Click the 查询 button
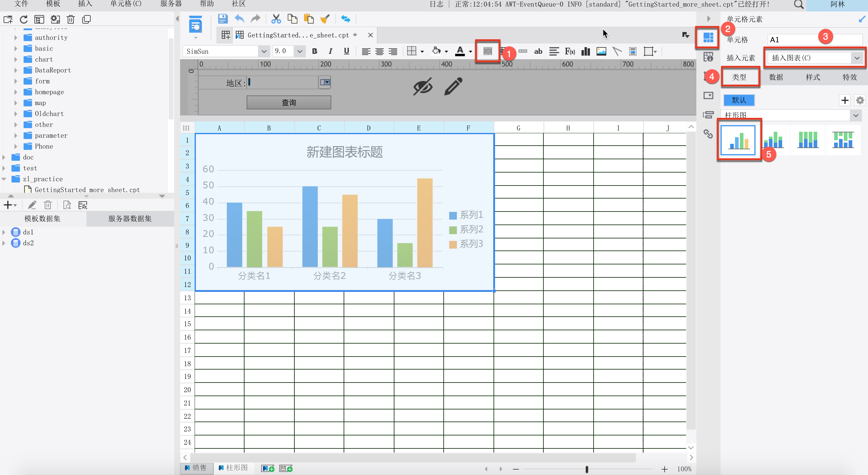Screen dimensions: 868x475 point(288,102)
